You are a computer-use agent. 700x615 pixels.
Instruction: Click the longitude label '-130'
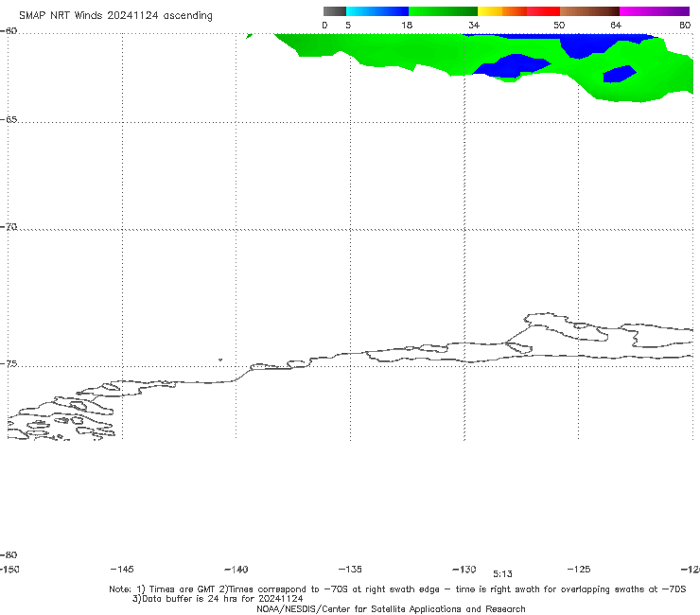pos(464,569)
